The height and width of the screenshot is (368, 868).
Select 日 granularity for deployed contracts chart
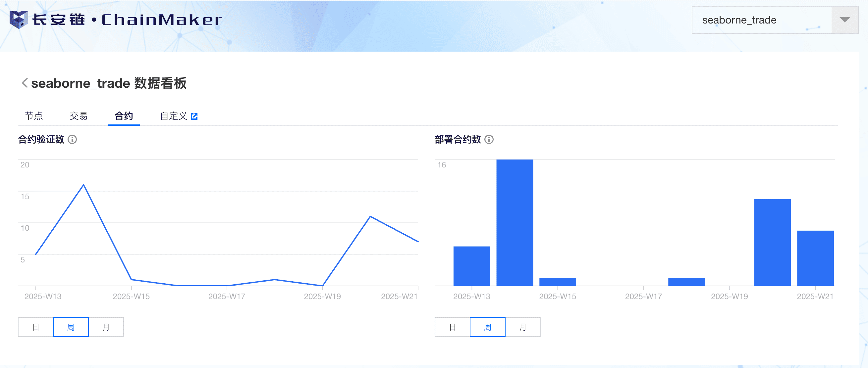coord(453,327)
